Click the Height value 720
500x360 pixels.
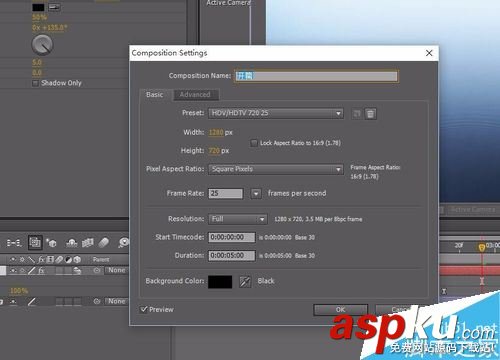[214, 151]
